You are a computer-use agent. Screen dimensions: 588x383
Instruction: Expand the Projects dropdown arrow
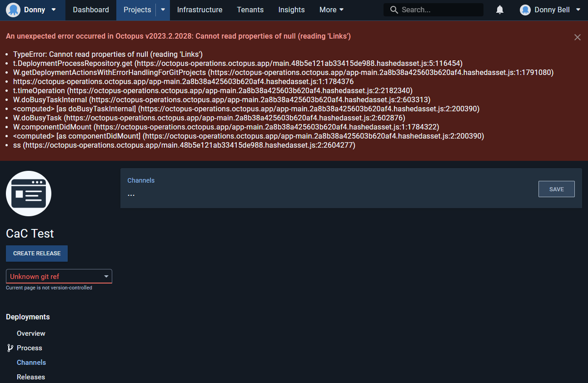coord(162,10)
